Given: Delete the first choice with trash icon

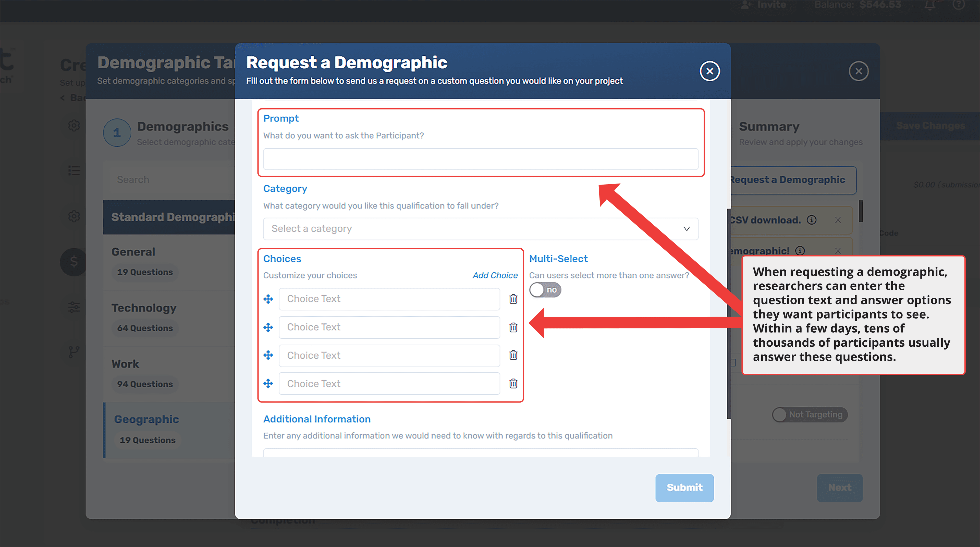Looking at the screenshot, I should coord(513,299).
